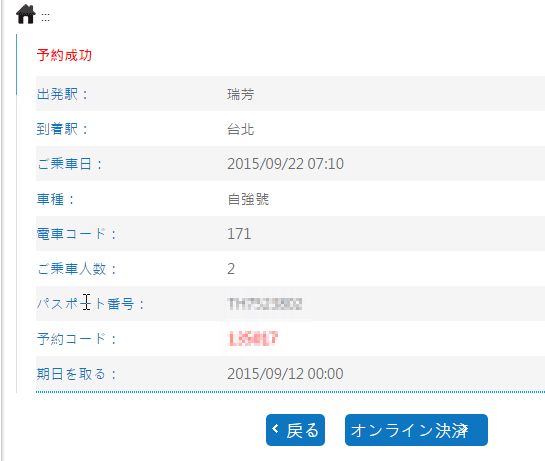The width and height of the screenshot is (545, 461).
Task: Select the departure station value 瑞芳
Action: pos(241,94)
